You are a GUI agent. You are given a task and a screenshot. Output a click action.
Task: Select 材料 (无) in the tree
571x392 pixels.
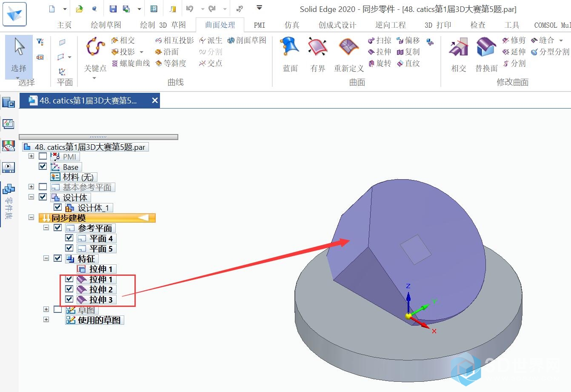[x=74, y=177]
